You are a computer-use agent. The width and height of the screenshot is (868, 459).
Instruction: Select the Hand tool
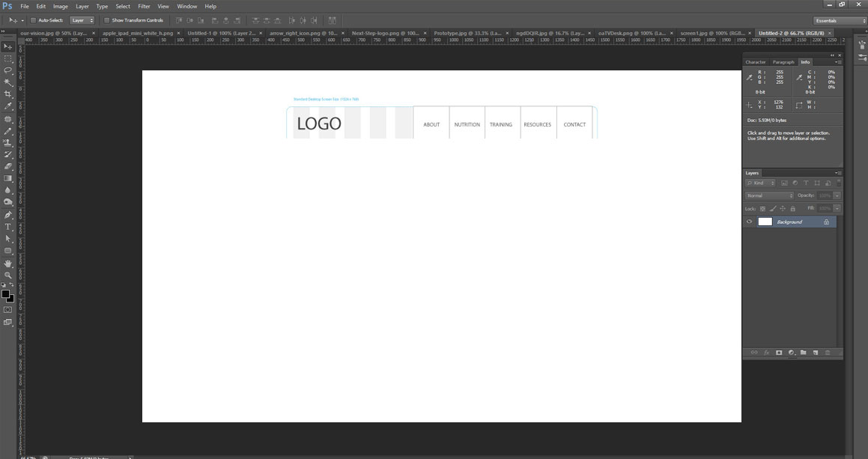coord(7,264)
